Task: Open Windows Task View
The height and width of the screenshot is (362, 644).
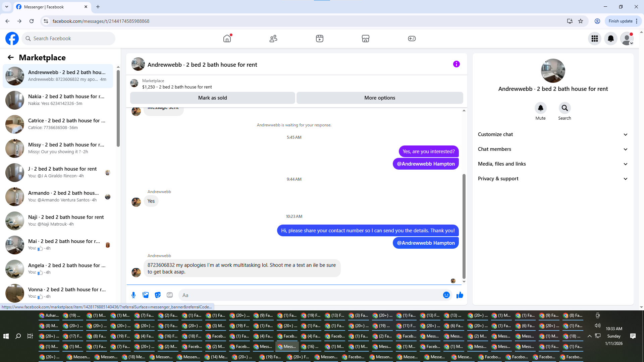Action: pos(30,336)
